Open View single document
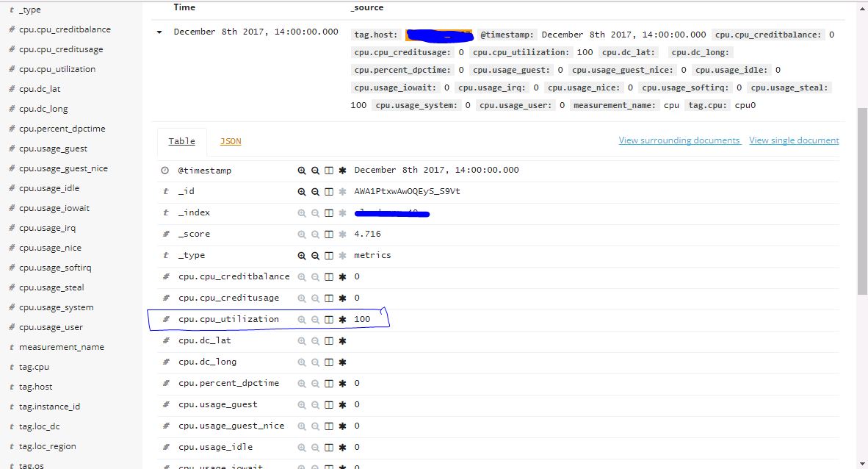The image size is (868, 469). pyautogui.click(x=794, y=140)
